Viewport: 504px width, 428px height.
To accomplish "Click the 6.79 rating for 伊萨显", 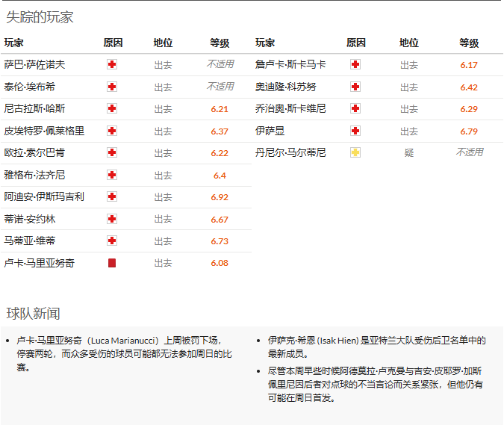I will [469, 131].
